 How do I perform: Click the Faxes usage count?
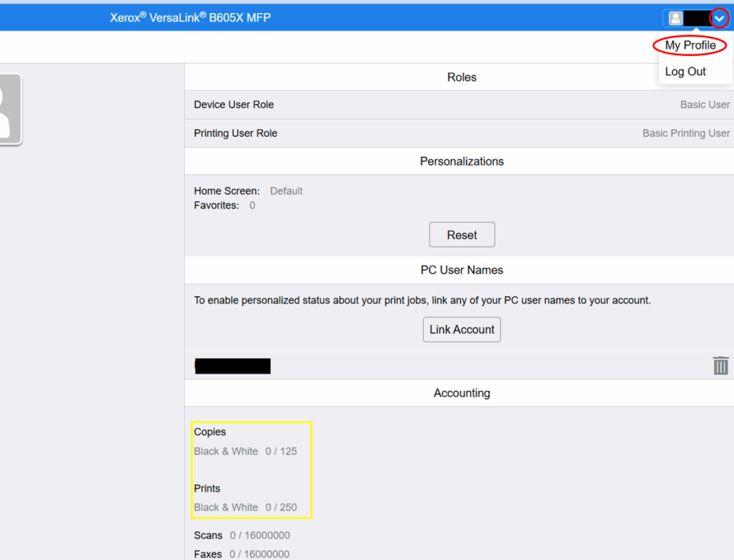(x=259, y=554)
